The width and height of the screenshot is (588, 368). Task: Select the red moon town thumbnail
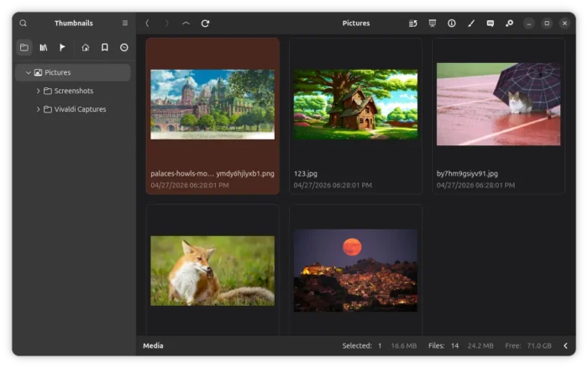pyautogui.click(x=355, y=271)
